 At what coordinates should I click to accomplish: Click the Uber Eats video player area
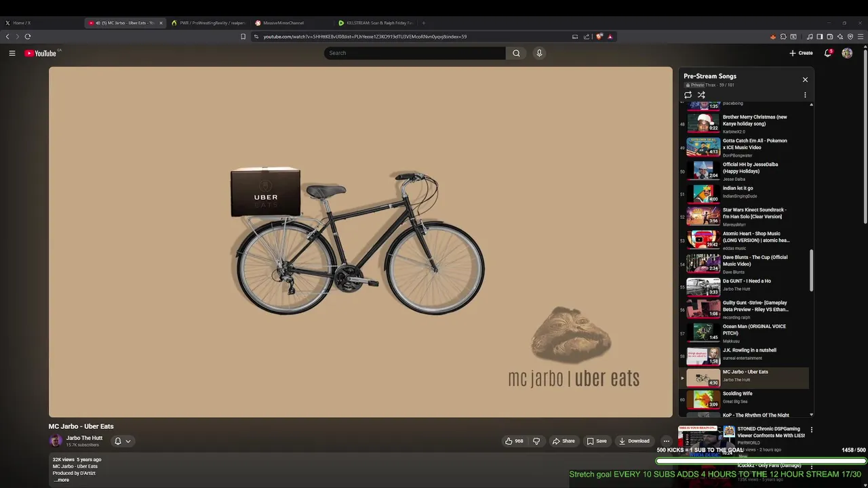360,242
